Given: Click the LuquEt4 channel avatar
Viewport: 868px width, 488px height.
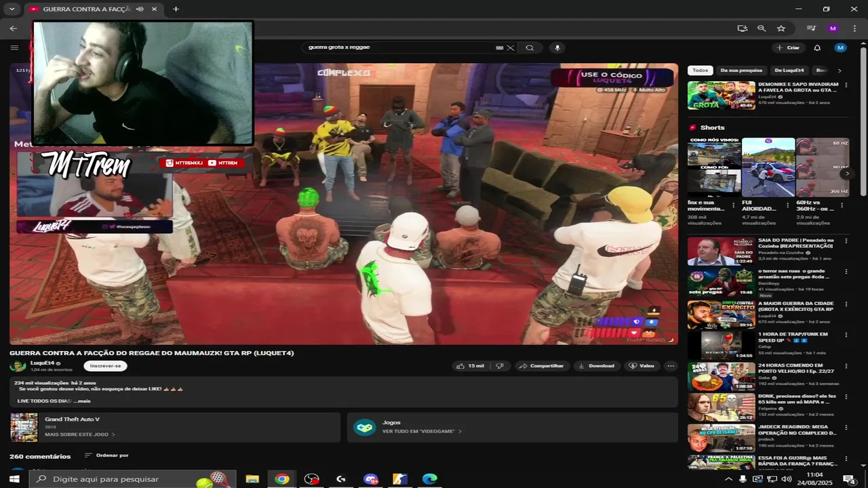Looking at the screenshot, I should click(x=18, y=365).
